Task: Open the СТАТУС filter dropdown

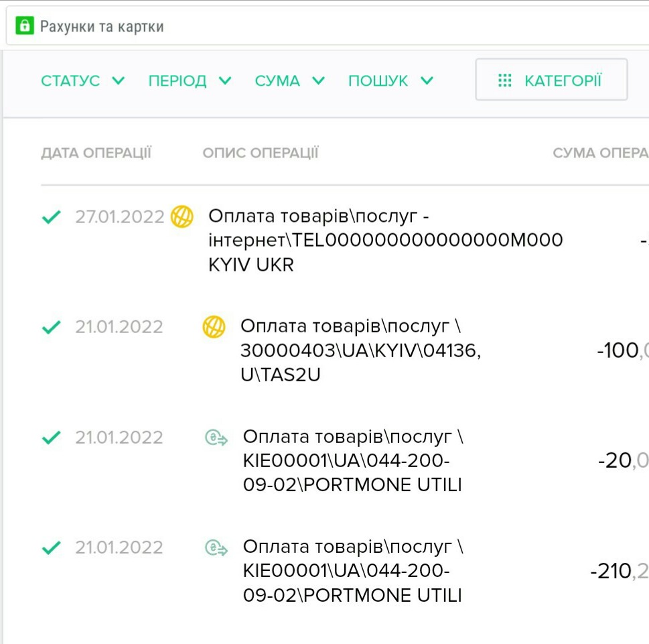Action: point(83,80)
